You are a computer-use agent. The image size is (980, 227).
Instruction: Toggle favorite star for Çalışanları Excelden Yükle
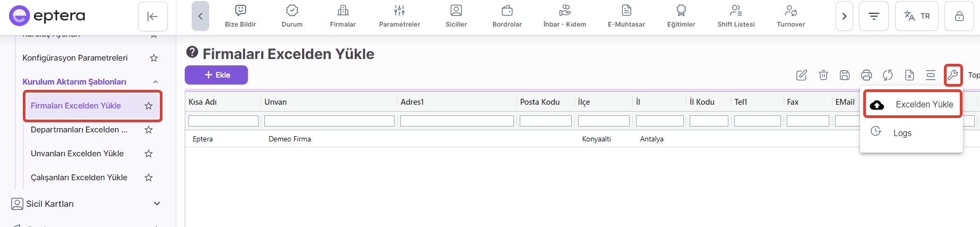(149, 178)
